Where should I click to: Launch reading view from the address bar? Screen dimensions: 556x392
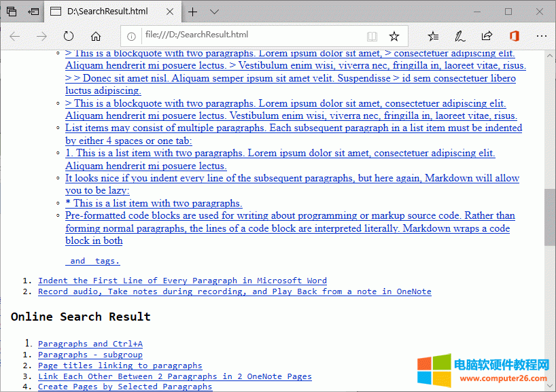coord(371,36)
